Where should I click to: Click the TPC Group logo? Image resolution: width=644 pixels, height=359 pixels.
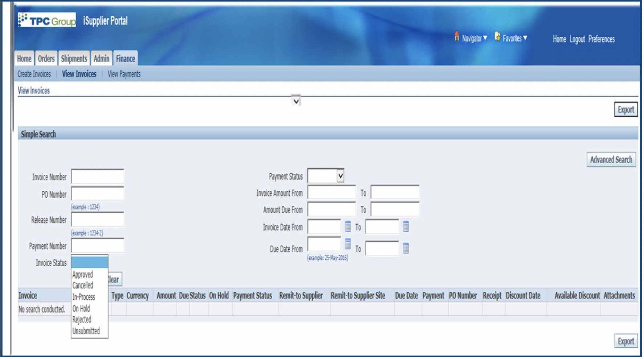[47, 20]
